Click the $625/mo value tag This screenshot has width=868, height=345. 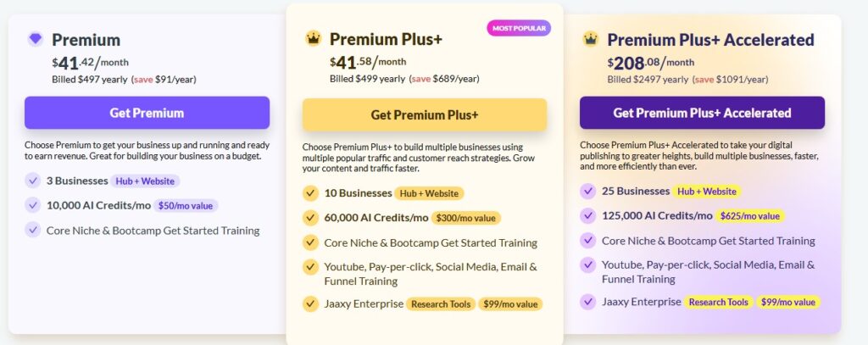coord(749,216)
